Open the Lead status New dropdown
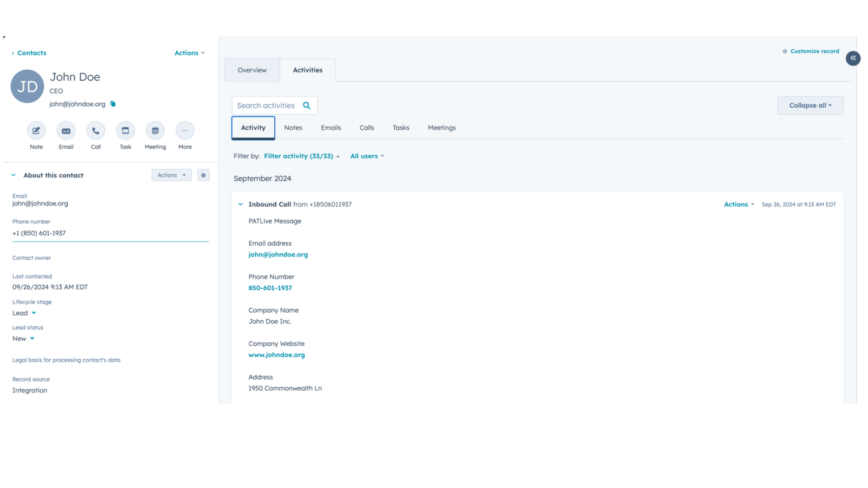The image size is (868, 488). click(23, 339)
